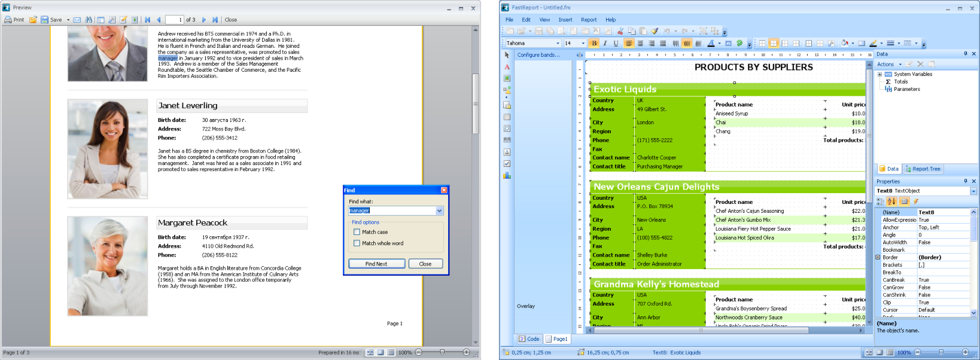
Task: Select the Barcode object tool
Action: (x=507, y=140)
